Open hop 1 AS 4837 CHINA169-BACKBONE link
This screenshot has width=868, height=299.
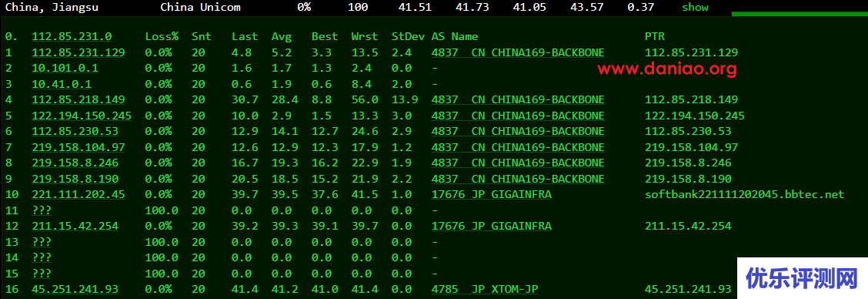tap(518, 52)
